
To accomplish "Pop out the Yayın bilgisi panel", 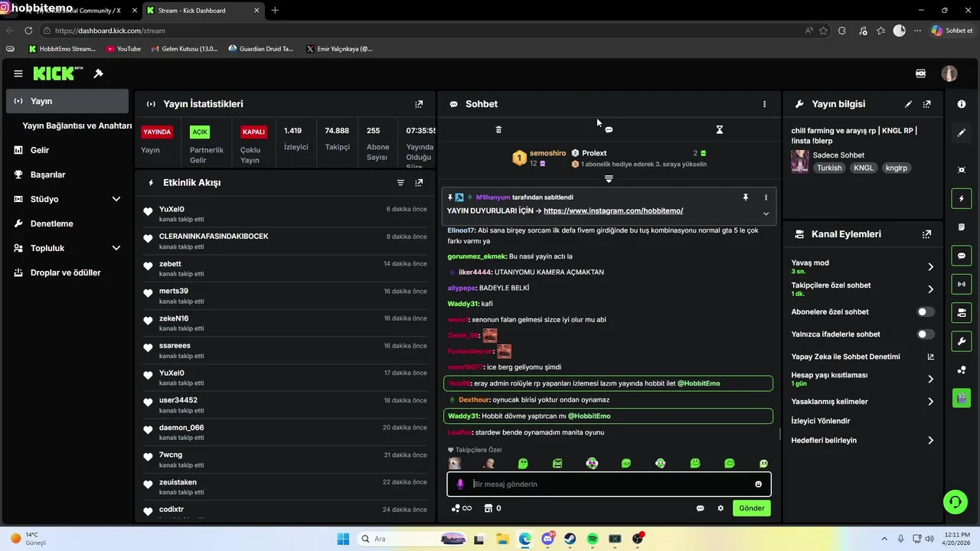I will coord(927,104).
